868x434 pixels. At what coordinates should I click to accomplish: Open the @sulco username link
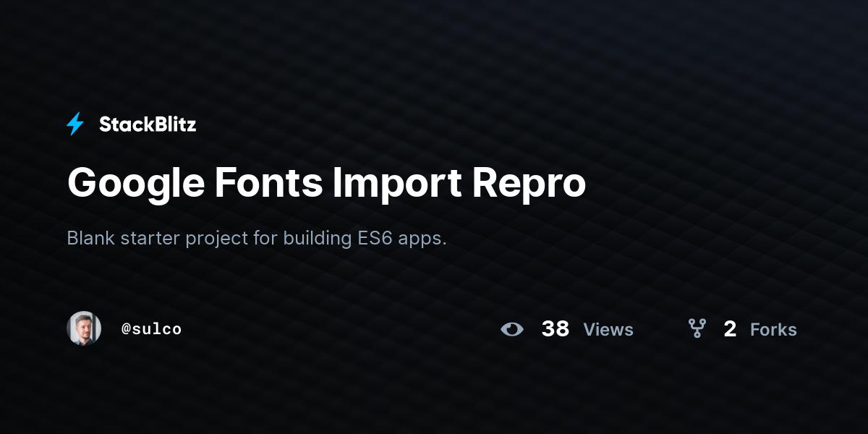coord(151,329)
